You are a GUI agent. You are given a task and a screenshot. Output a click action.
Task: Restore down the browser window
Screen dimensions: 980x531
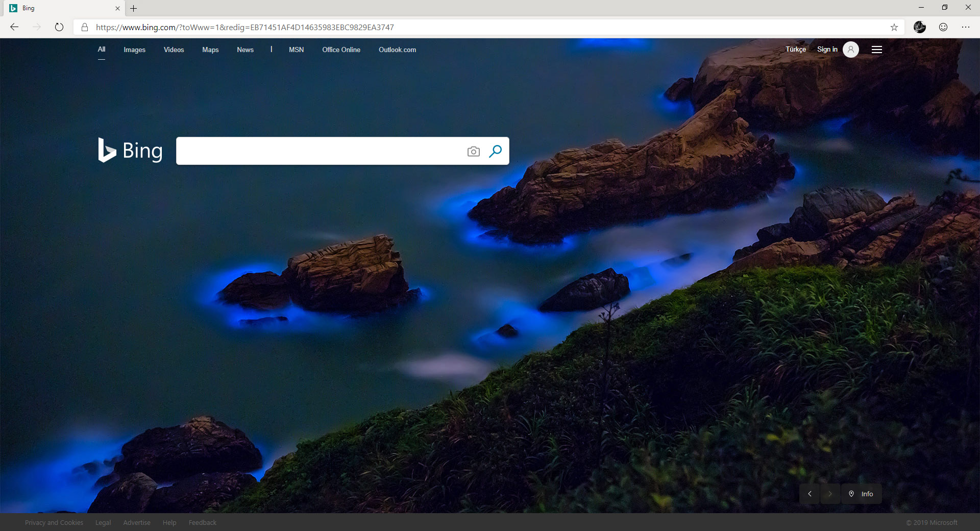(945, 8)
